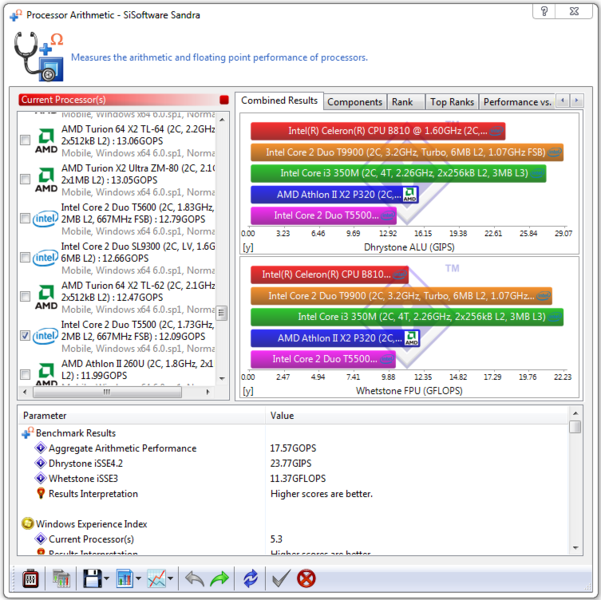
Task: Click the blue refresh results icon
Action: pyautogui.click(x=251, y=579)
